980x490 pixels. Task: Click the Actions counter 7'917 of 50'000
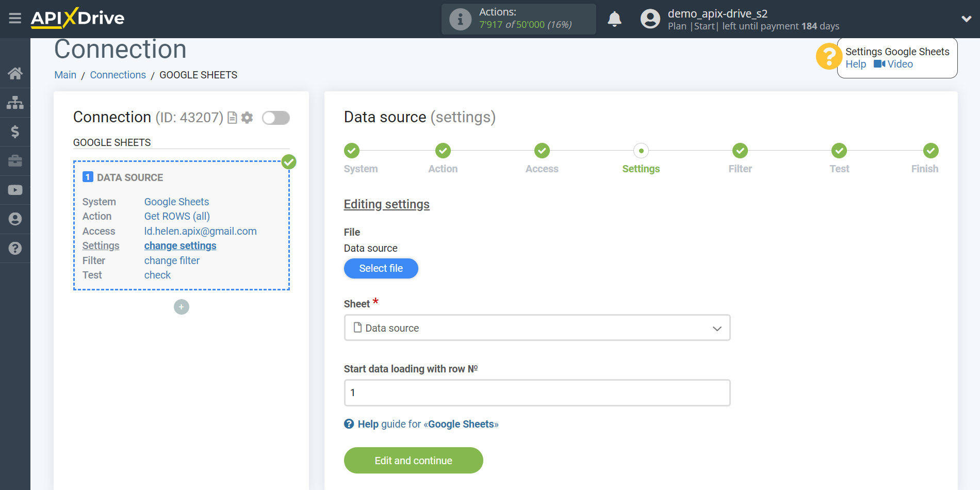coord(525,25)
